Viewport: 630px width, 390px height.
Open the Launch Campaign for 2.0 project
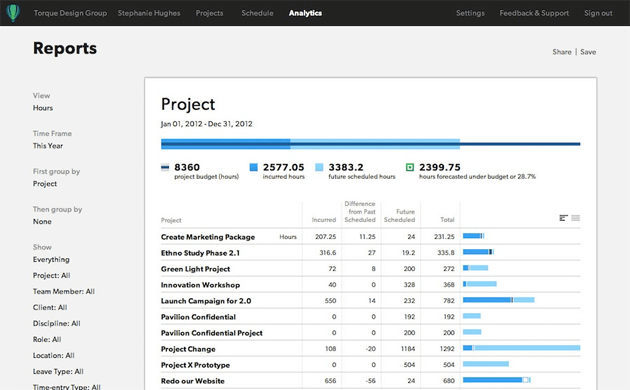tap(206, 301)
